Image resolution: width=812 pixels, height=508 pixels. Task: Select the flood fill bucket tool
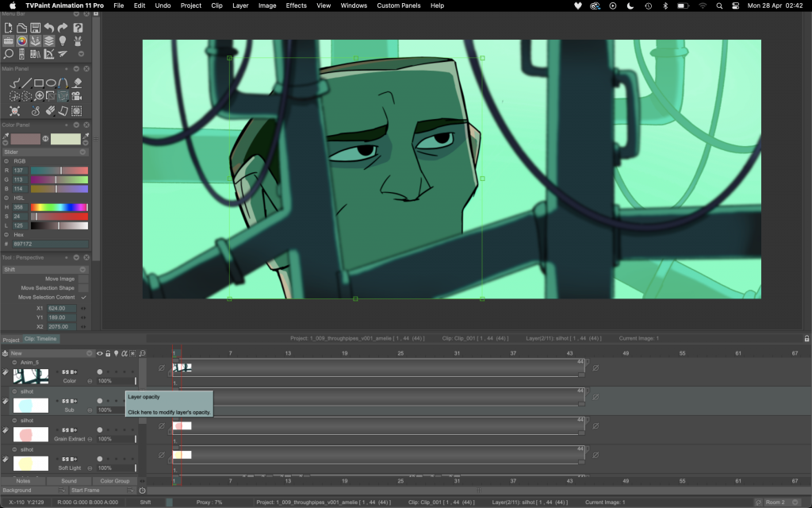[77, 83]
